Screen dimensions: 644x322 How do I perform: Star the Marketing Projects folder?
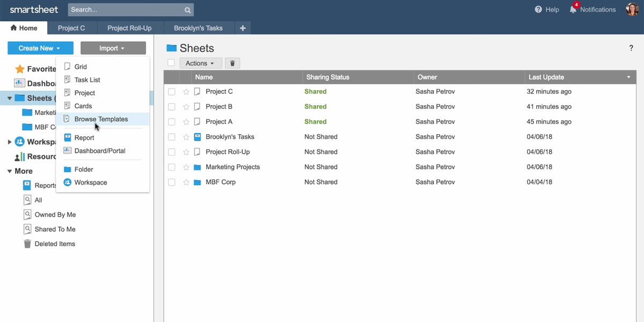click(x=186, y=167)
